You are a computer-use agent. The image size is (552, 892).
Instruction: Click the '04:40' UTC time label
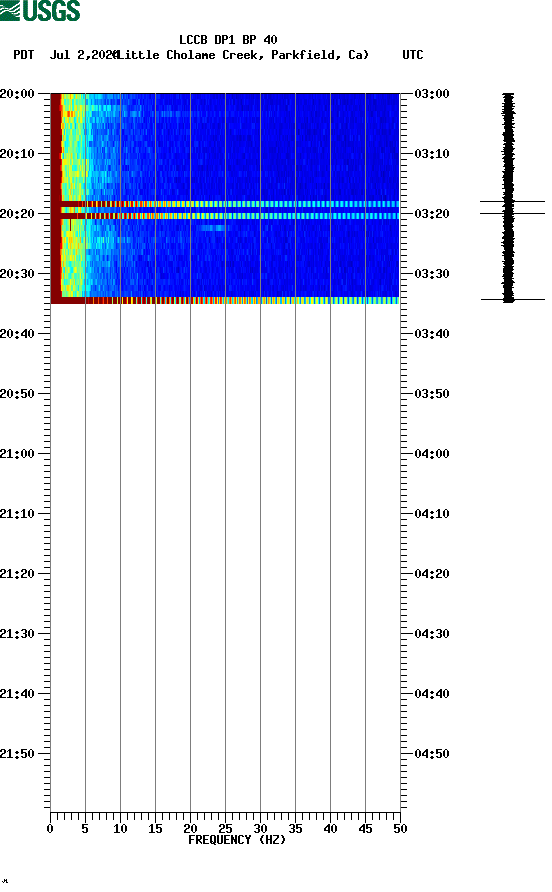(432, 694)
